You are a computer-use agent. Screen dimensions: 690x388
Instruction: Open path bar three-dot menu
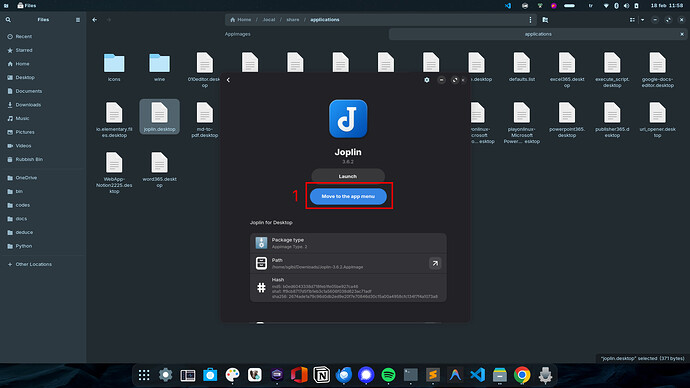click(x=530, y=20)
